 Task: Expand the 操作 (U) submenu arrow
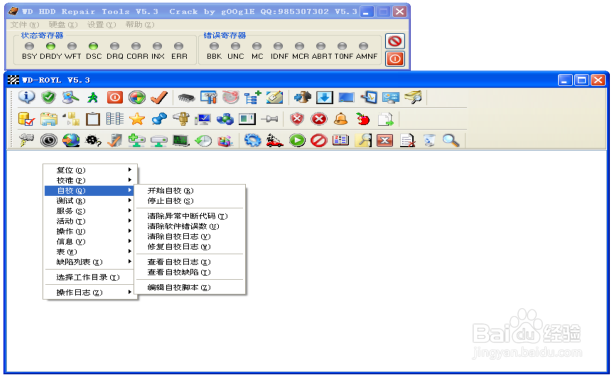tap(130, 231)
